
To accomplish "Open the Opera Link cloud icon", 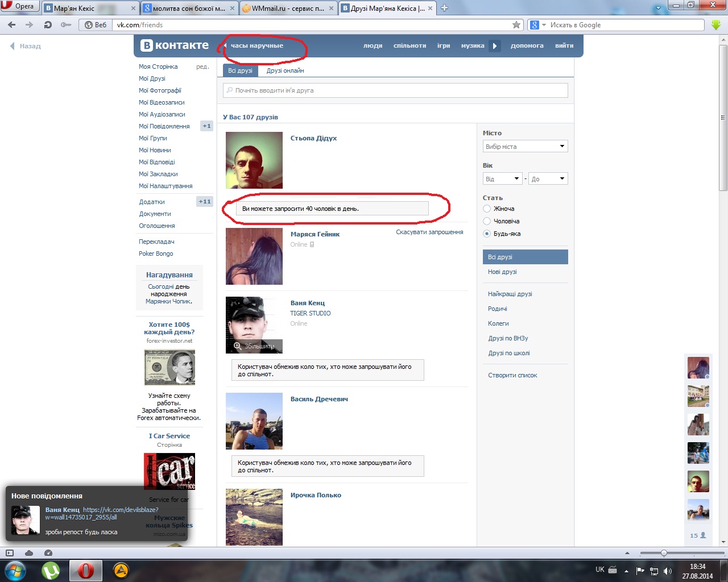I will point(29,553).
